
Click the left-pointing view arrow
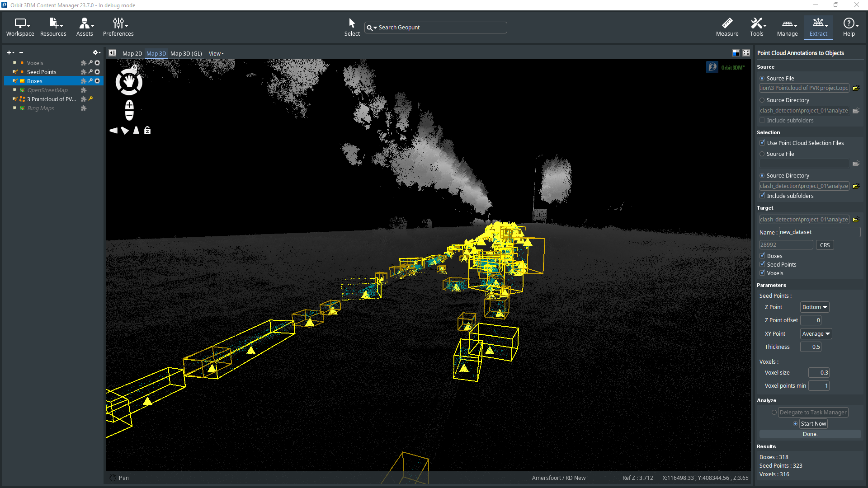pyautogui.click(x=113, y=131)
